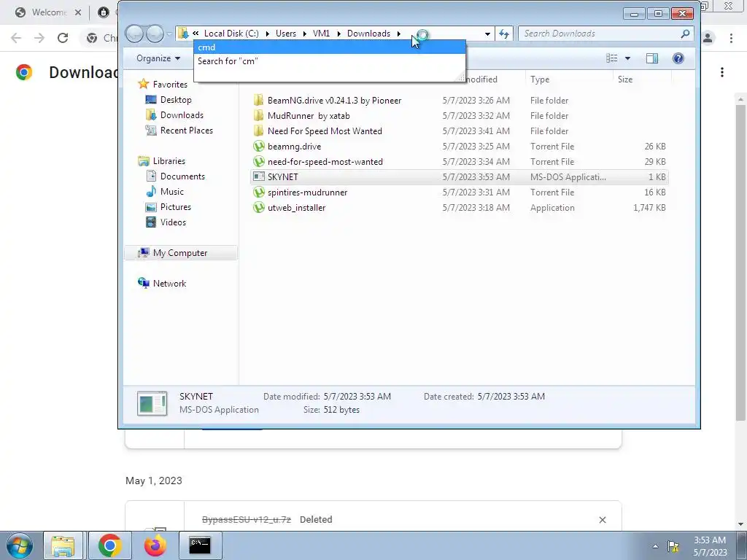Choose the cmd autocomplete suggestion
Image resolution: width=747 pixels, height=560 pixels.
(x=329, y=47)
